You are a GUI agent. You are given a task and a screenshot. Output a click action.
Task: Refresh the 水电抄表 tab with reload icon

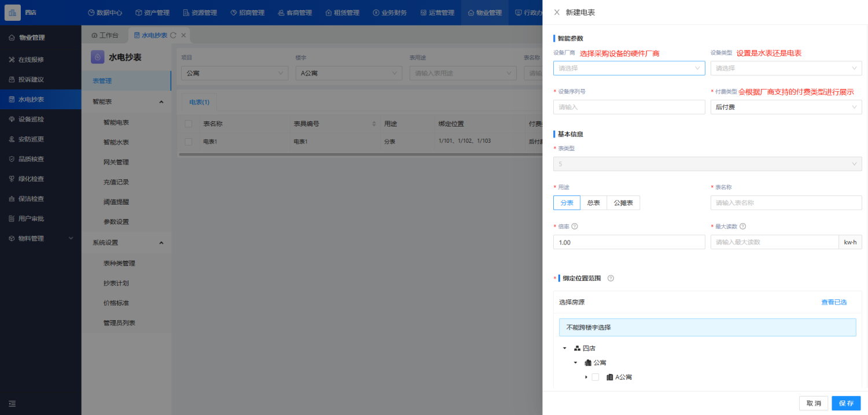pyautogui.click(x=173, y=35)
